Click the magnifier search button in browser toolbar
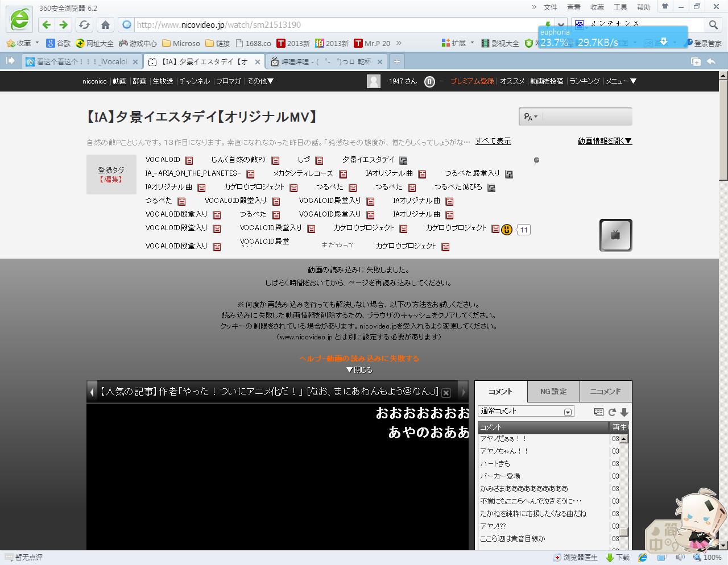 point(713,24)
